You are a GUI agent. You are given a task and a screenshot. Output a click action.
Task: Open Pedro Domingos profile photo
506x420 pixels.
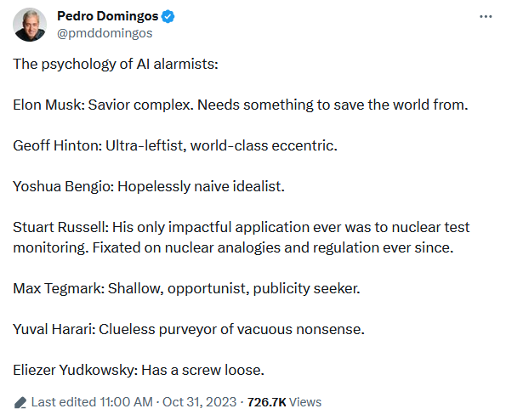(30, 25)
